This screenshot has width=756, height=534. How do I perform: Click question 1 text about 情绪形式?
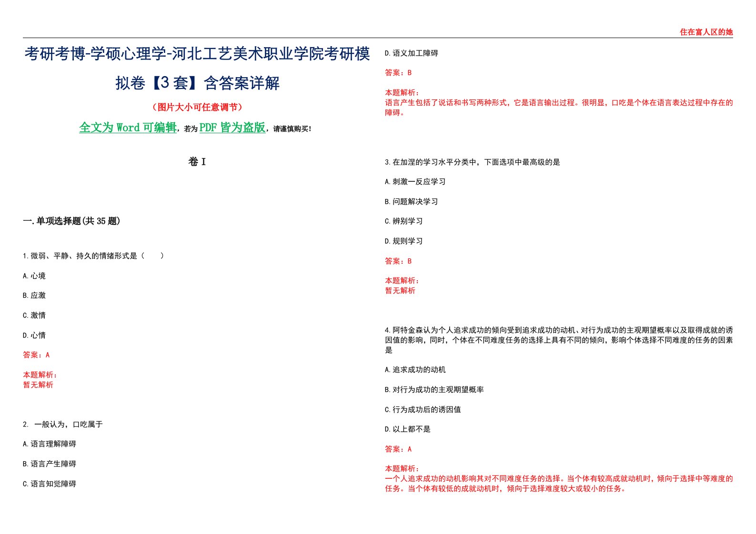coord(93,256)
